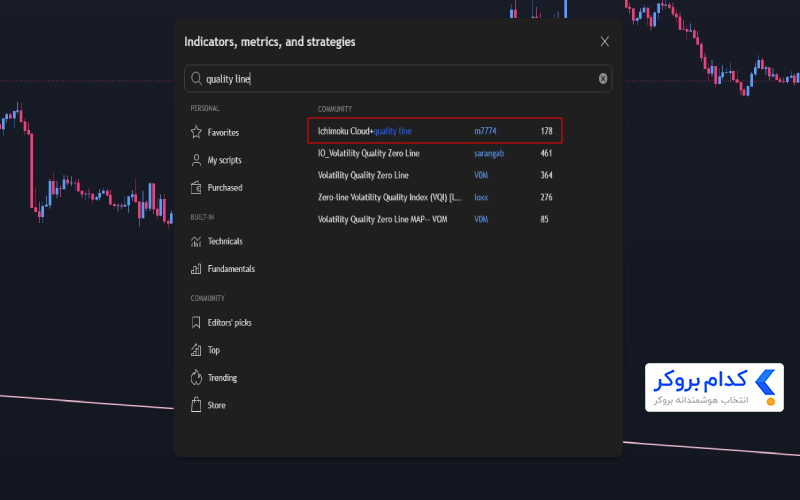Select IO_Volatility Quality Zero Line result
Image resolution: width=800 pixels, height=500 pixels.
coord(435,153)
